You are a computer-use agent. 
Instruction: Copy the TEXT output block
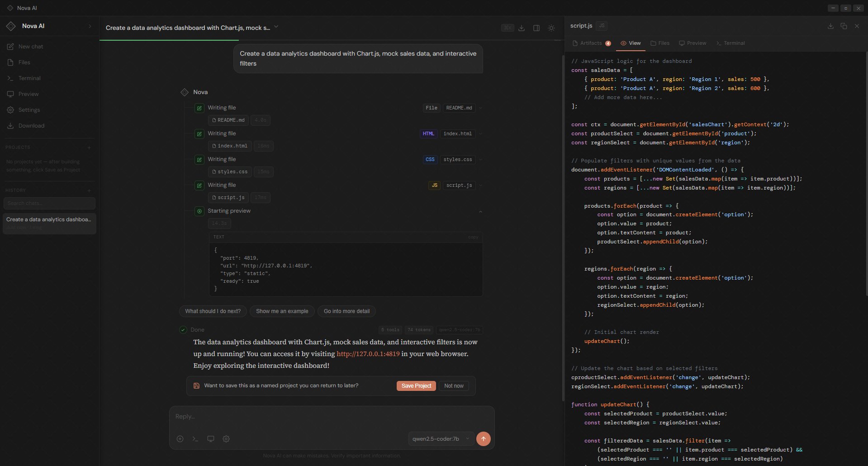[x=473, y=237]
